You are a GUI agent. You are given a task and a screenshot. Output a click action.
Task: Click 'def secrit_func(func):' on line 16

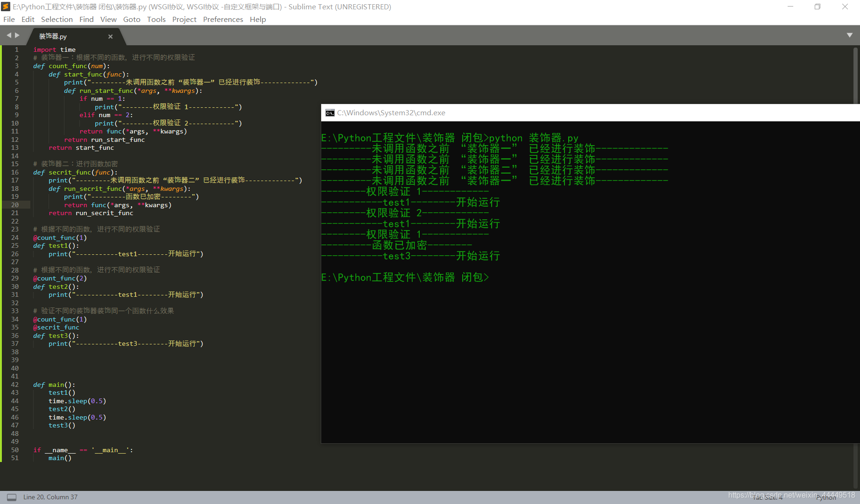[x=75, y=172]
